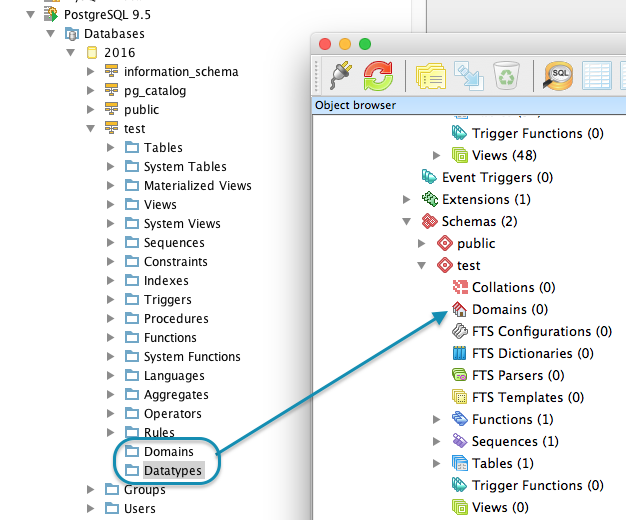Click the plug connection icon in pgAdmin toolbar
Image resolution: width=626 pixels, height=520 pixels.
[341, 75]
